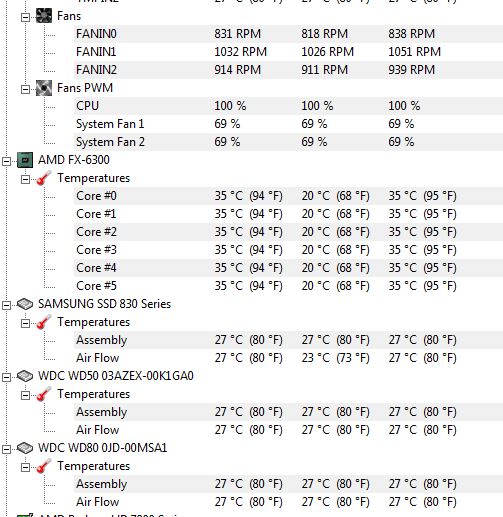
Task: Select Air Flow under SAMSUNG SSD 830
Action: 288,358
